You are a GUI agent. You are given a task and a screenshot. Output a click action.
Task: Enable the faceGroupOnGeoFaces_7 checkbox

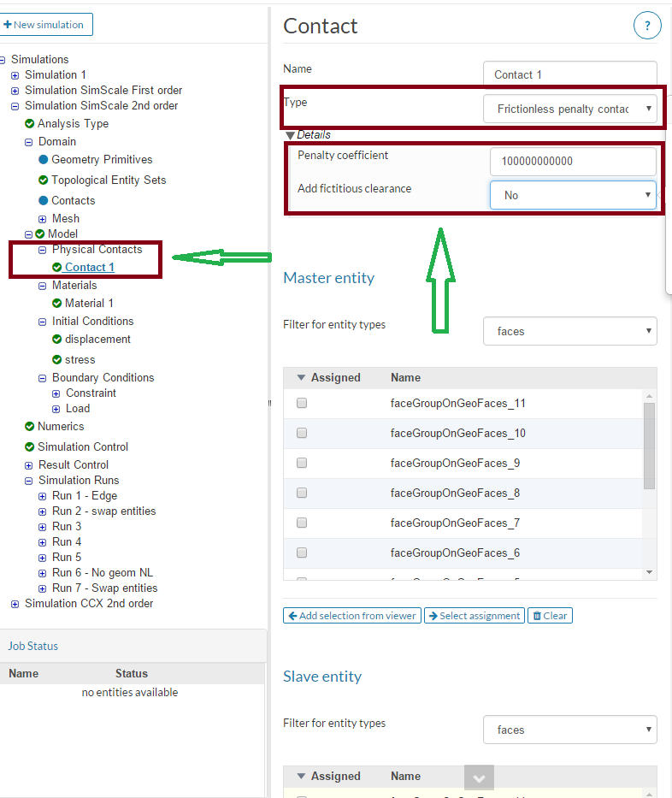302,523
